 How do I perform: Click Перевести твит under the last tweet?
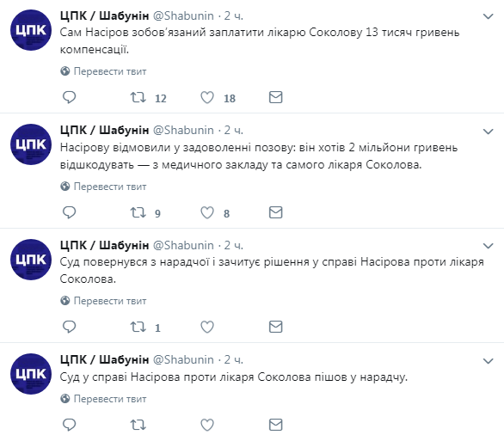pyautogui.click(x=109, y=399)
